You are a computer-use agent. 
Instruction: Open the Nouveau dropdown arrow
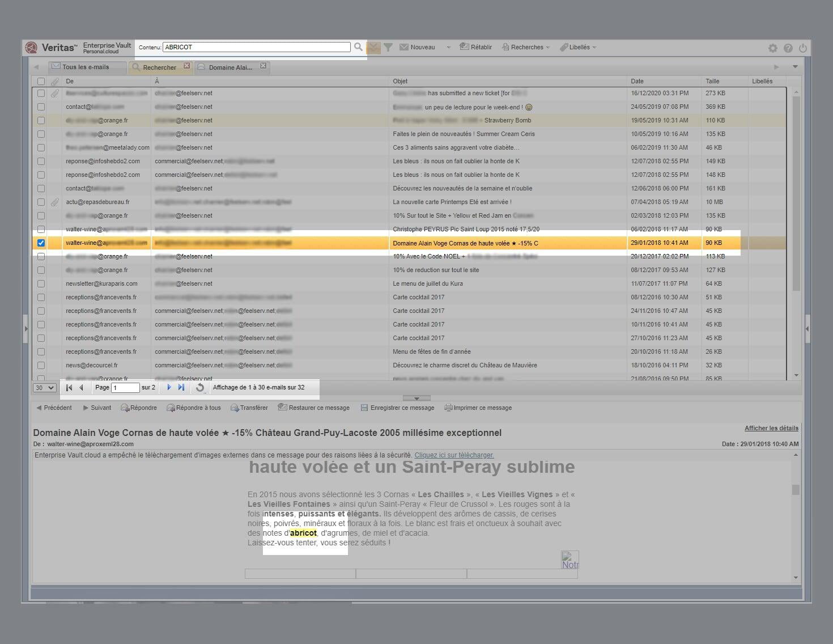point(448,48)
